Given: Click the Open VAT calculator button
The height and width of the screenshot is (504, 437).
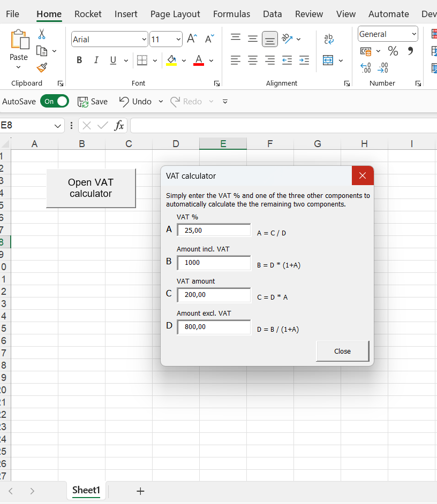Looking at the screenshot, I should tap(91, 188).
